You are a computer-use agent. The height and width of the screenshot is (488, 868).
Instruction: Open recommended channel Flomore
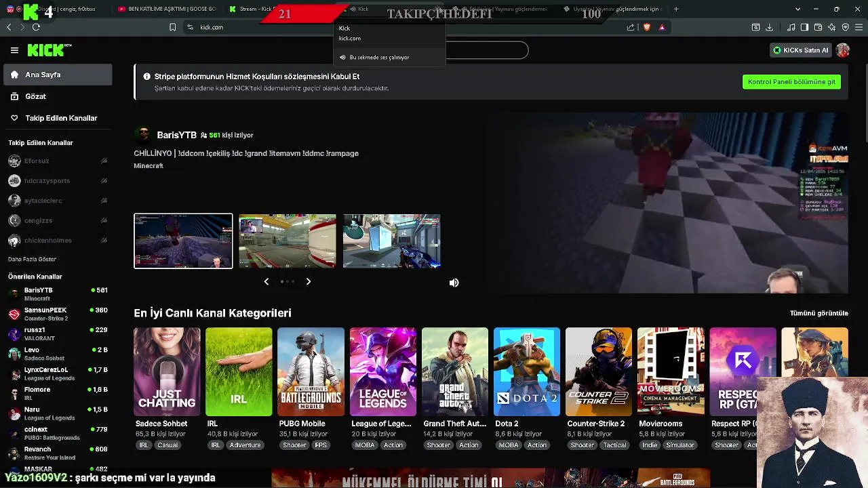coord(58,393)
